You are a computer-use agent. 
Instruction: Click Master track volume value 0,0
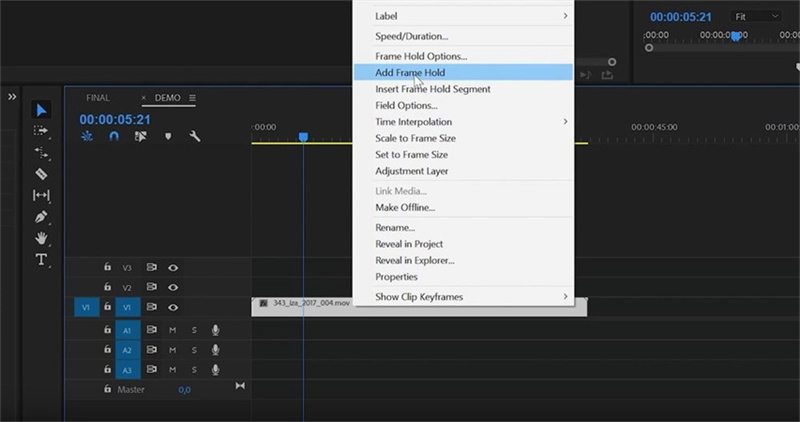pyautogui.click(x=184, y=390)
